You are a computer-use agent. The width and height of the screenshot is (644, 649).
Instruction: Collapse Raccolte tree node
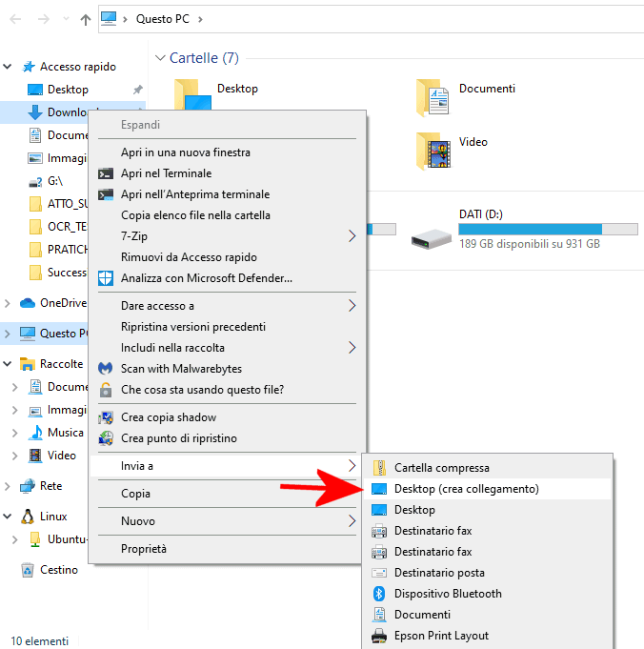click(8, 364)
